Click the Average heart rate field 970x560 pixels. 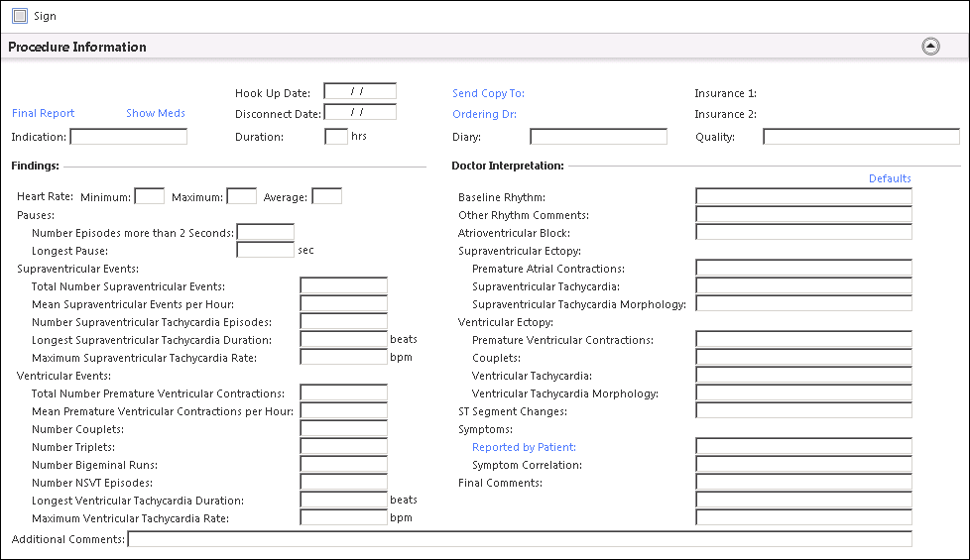326,196
